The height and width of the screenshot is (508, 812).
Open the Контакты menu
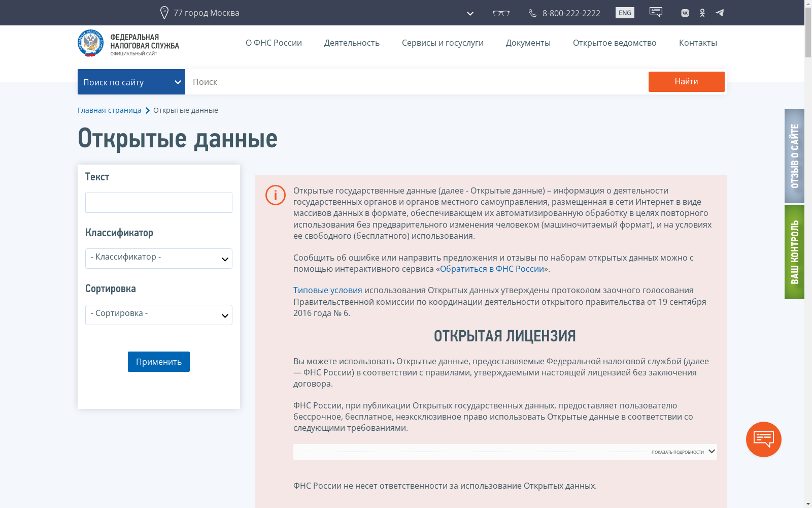[x=698, y=43]
